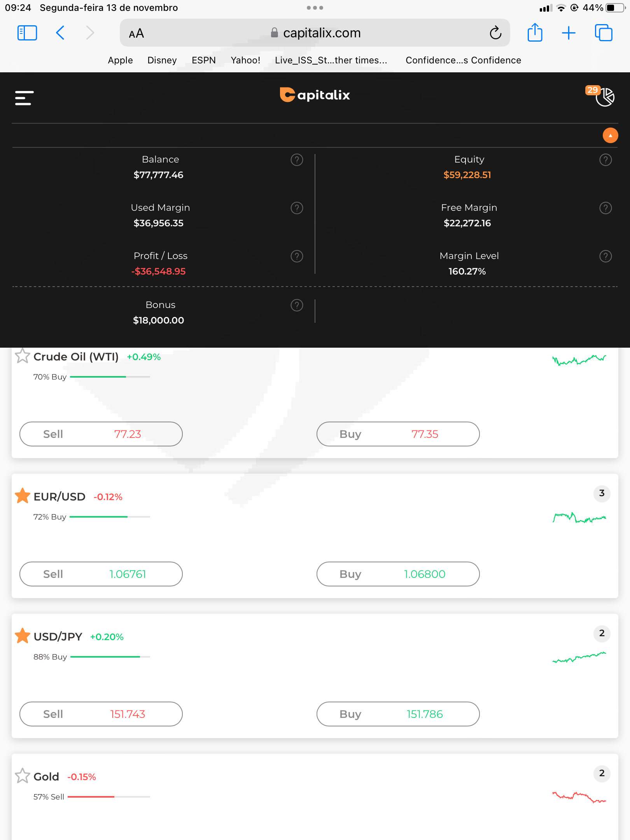630x840 pixels.
Task: Open USD/JPY mini price chart
Action: (579, 657)
